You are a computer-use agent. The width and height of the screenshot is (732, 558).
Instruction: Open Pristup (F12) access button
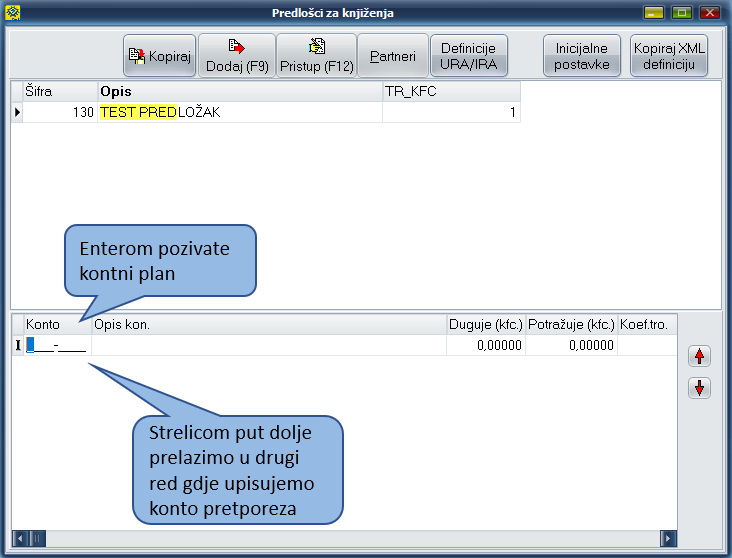tap(316, 56)
